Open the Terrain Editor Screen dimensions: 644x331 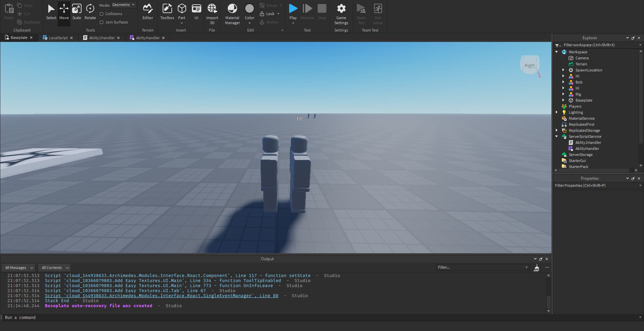148,12
